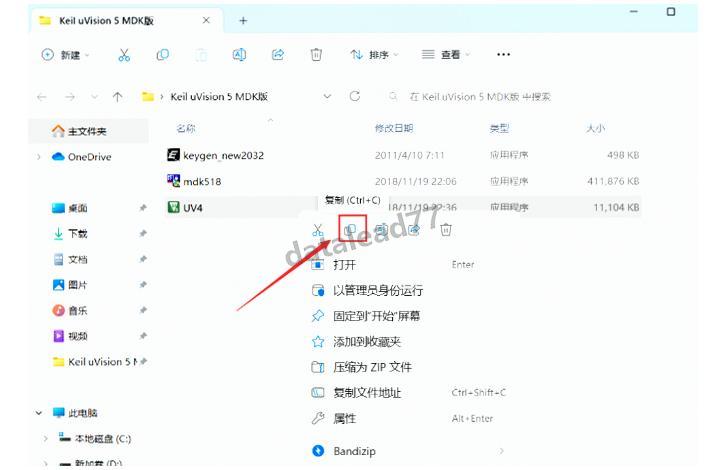Click the Rename icon in top toolbar

[x=239, y=55]
